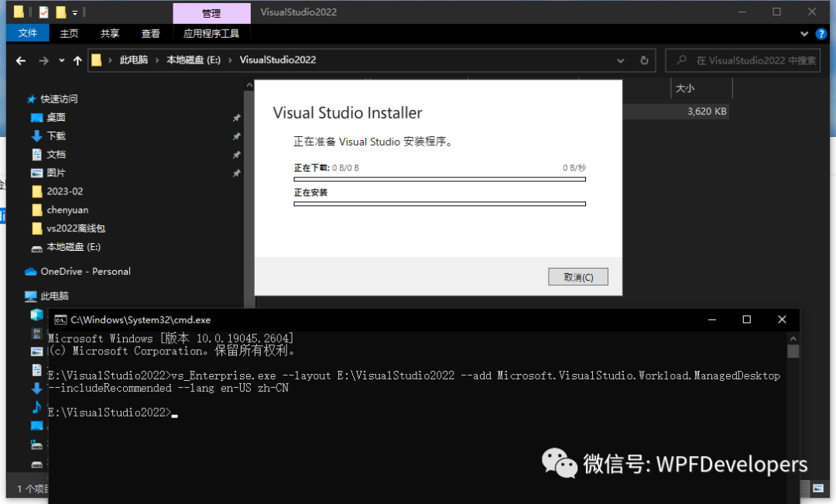836x504 pixels.
Task: Click the music note icon under 此电脑
Action: click(x=37, y=407)
